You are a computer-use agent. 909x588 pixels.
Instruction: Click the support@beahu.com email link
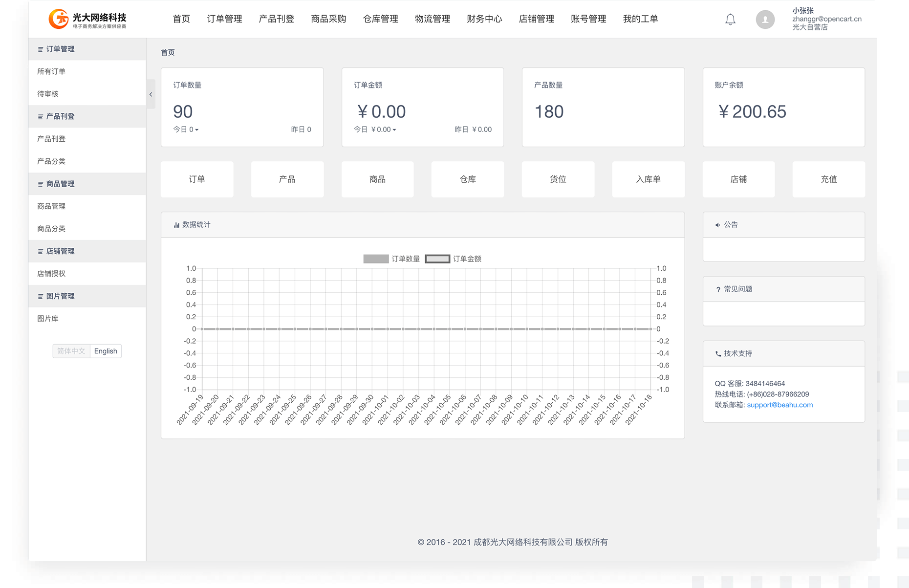pyautogui.click(x=779, y=405)
